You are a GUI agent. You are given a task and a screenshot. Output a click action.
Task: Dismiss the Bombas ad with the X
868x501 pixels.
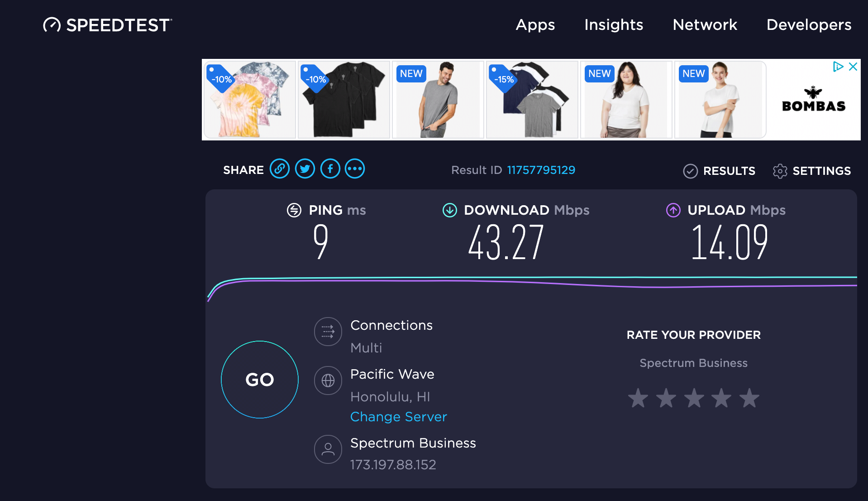coord(854,67)
